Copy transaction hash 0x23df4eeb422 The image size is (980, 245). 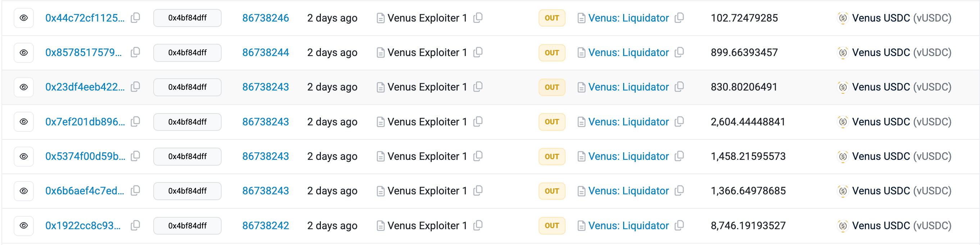point(135,87)
